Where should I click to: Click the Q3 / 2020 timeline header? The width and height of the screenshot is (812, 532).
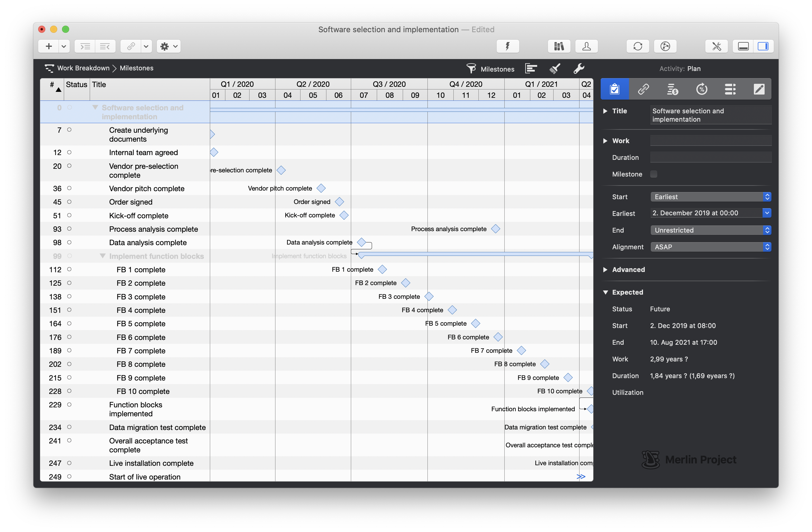pos(389,84)
